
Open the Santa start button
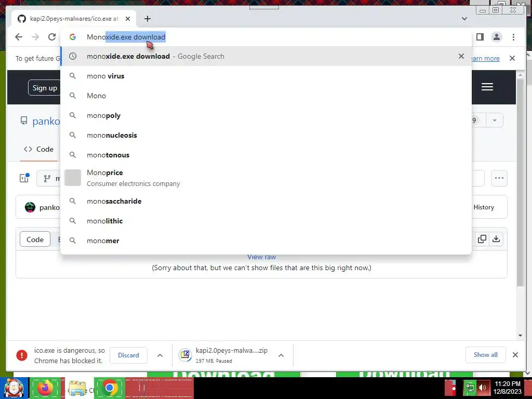14,388
